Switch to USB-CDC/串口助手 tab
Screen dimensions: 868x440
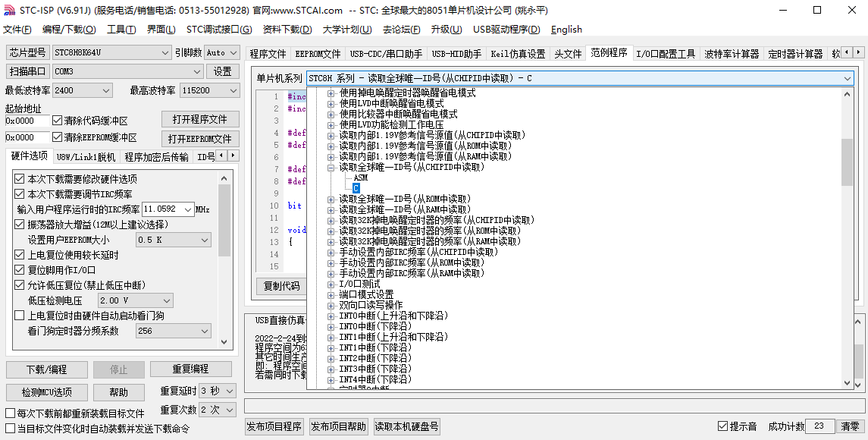coord(387,54)
